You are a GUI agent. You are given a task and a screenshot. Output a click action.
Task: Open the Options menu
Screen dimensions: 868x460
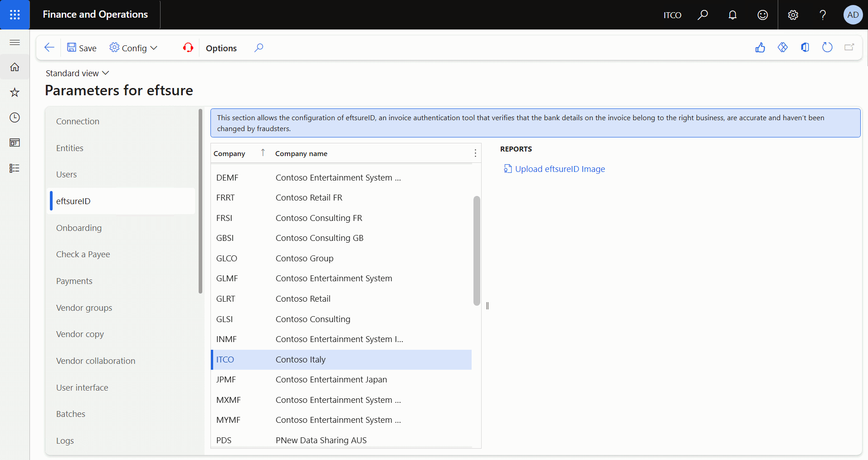tap(221, 48)
